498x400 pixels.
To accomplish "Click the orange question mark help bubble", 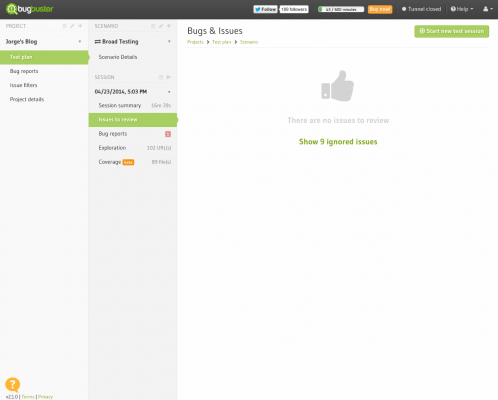I will 13,385.
